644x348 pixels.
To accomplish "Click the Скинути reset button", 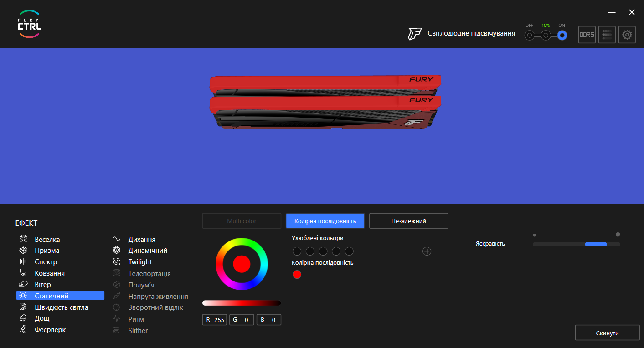I will (x=607, y=333).
